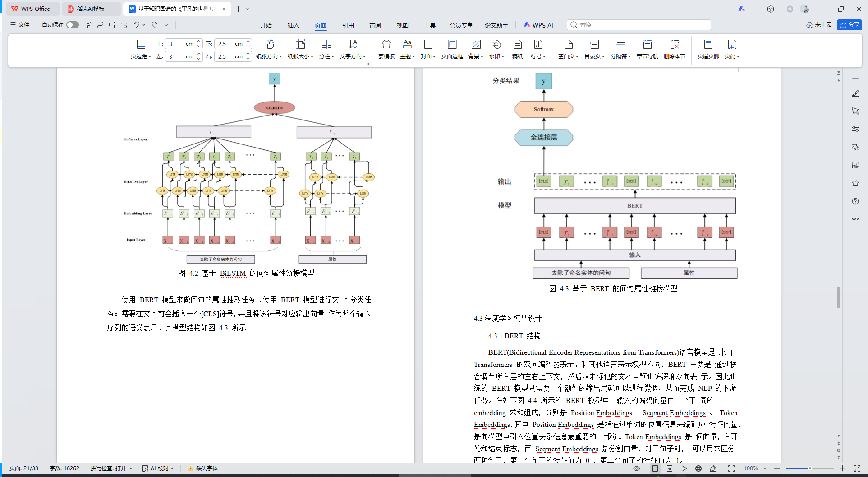The height and width of the screenshot is (477, 868).
Task: Click the zoom in plus button
Action: (x=842, y=468)
